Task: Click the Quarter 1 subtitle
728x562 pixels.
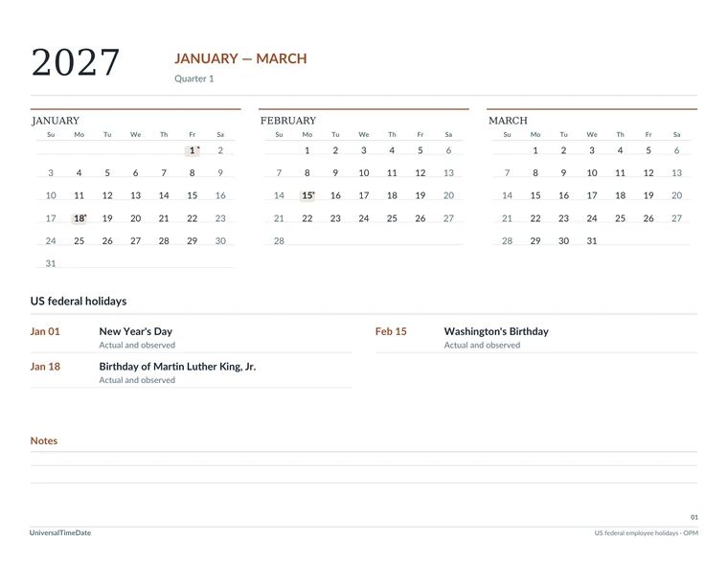Action: (x=194, y=79)
